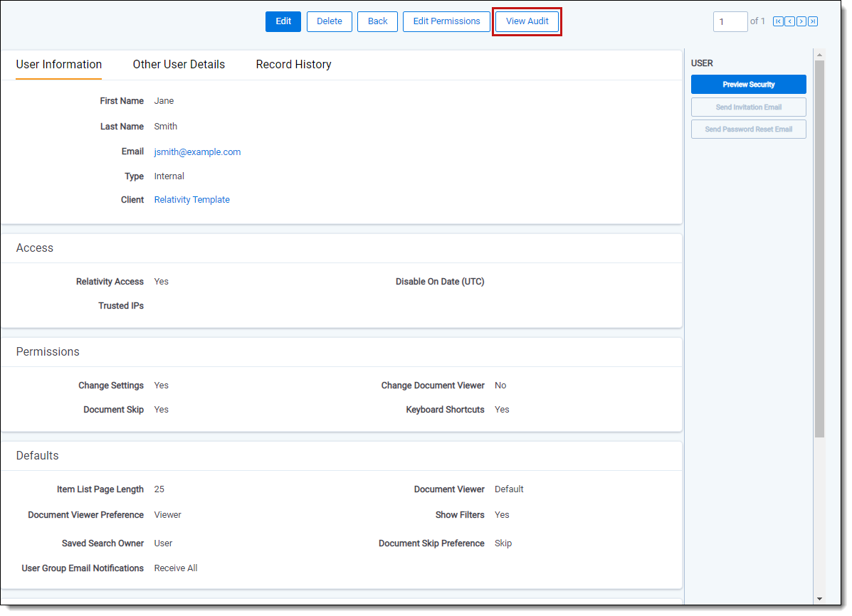The width and height of the screenshot is (852, 616).
Task: Go to first record pagination icon
Action: click(778, 21)
